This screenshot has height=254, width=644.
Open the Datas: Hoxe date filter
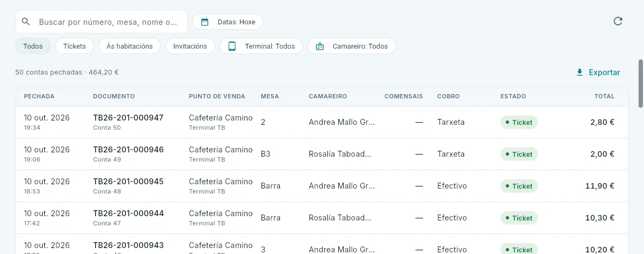[228, 22]
